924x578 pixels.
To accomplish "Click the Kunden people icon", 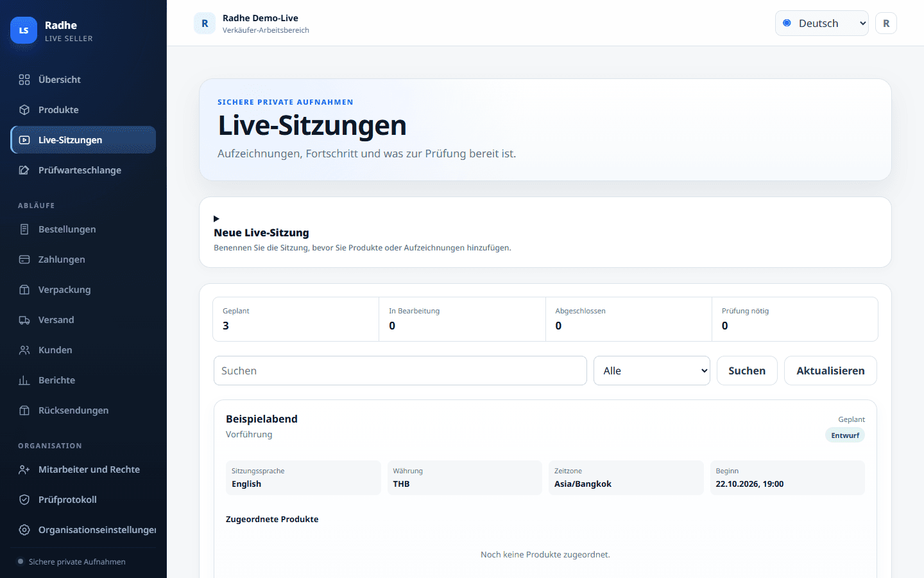I will [x=24, y=350].
